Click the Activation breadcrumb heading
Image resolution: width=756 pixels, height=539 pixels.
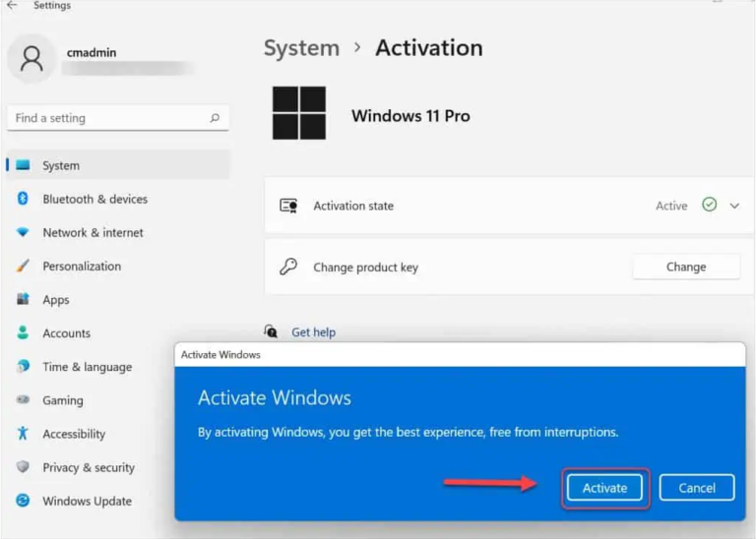[429, 47]
